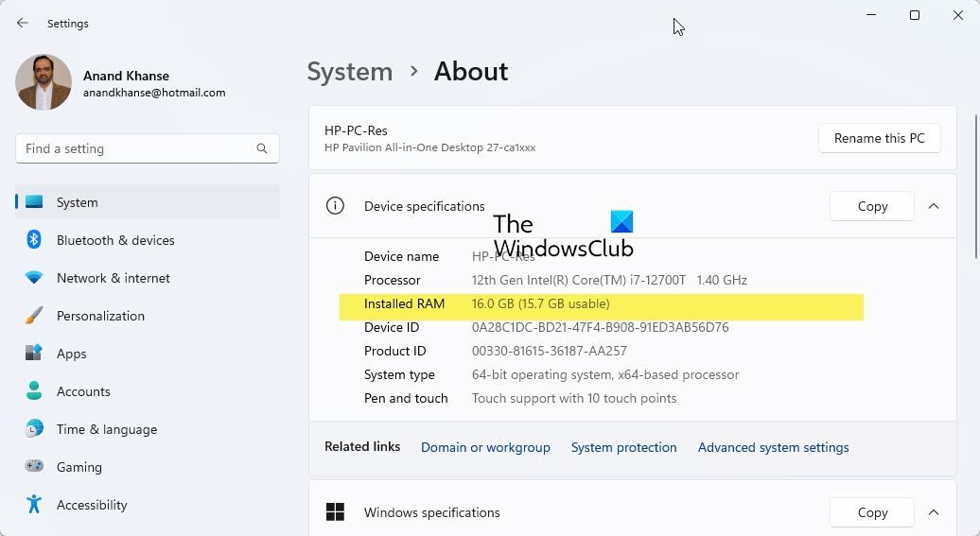Open Accessibility via its figure icon
The image size is (980, 536).
(x=34, y=505)
